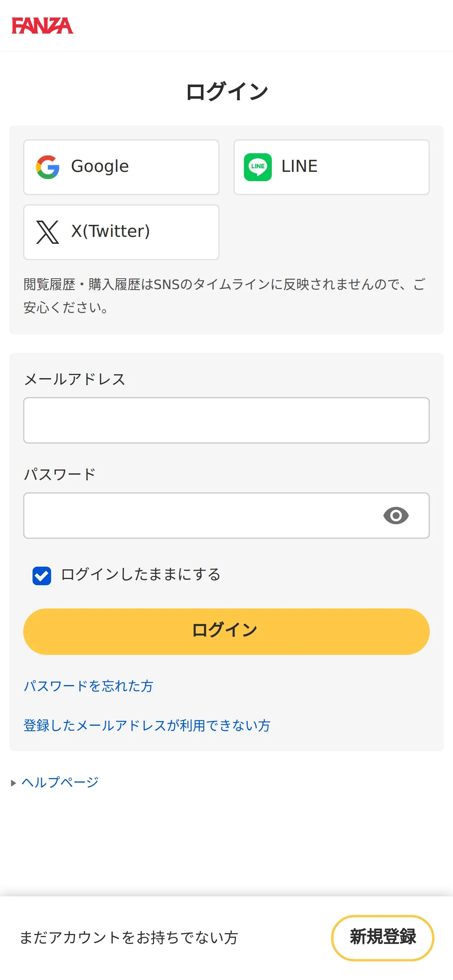Sign in with the Google button

[121, 167]
